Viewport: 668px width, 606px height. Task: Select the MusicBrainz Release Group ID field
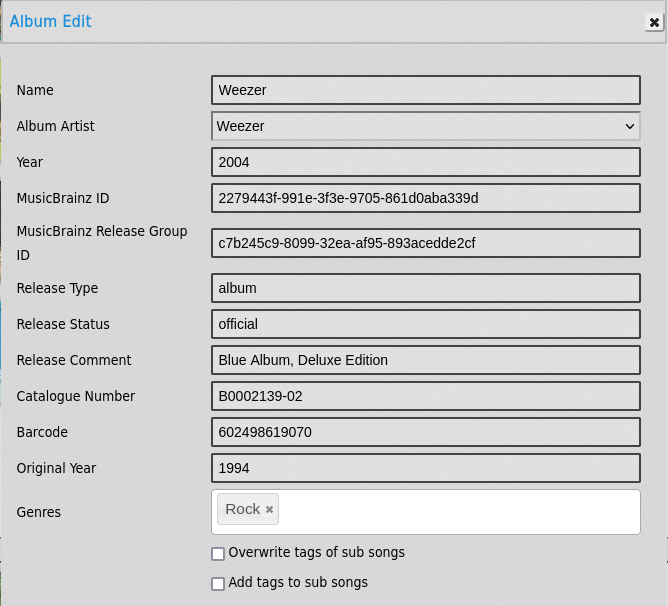click(425, 244)
